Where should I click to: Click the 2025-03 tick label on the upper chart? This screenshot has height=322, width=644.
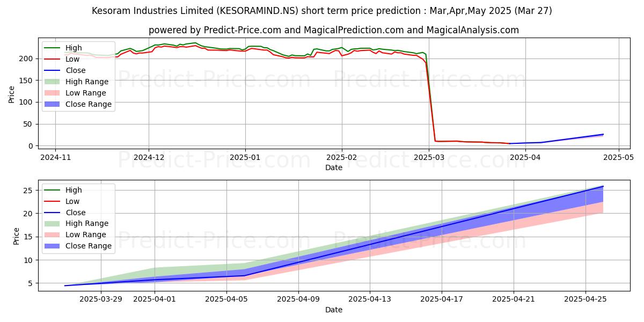coord(428,157)
